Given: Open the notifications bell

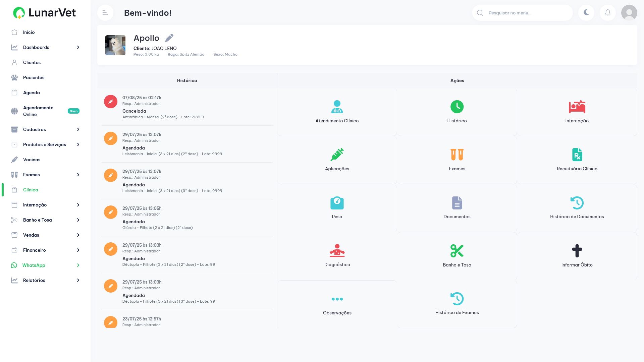Looking at the screenshot, I should [608, 13].
